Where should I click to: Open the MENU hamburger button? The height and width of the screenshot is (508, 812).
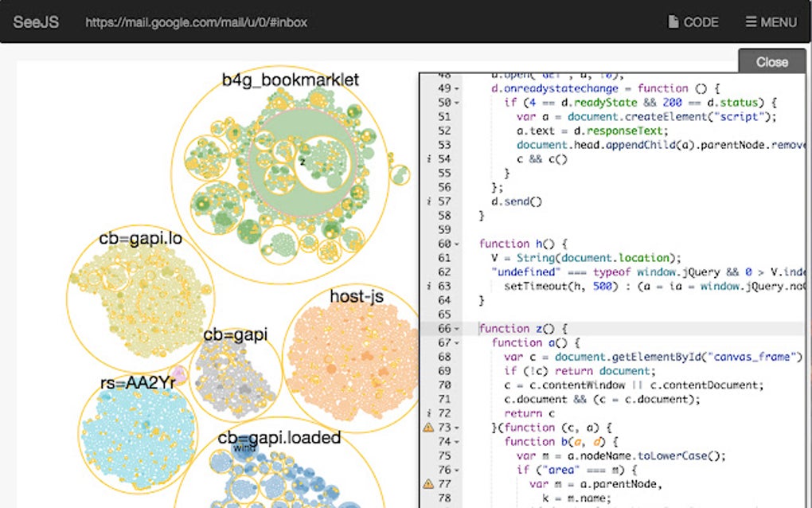771,22
